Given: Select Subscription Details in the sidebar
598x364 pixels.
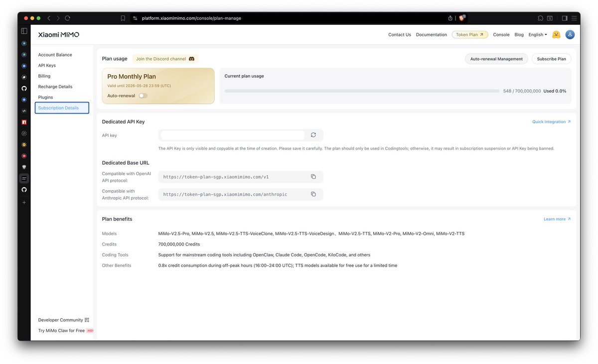Looking at the screenshot, I should click(x=62, y=108).
